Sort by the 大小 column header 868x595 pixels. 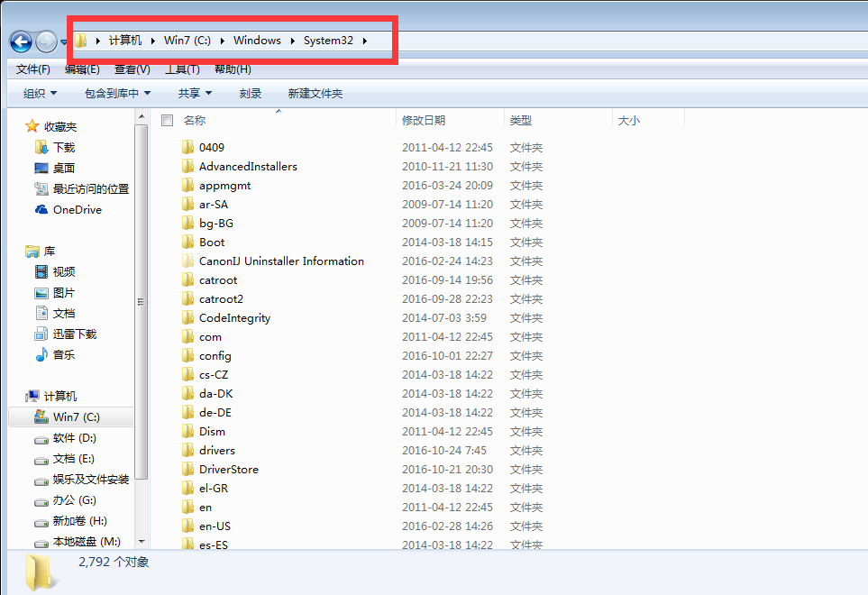click(x=629, y=120)
